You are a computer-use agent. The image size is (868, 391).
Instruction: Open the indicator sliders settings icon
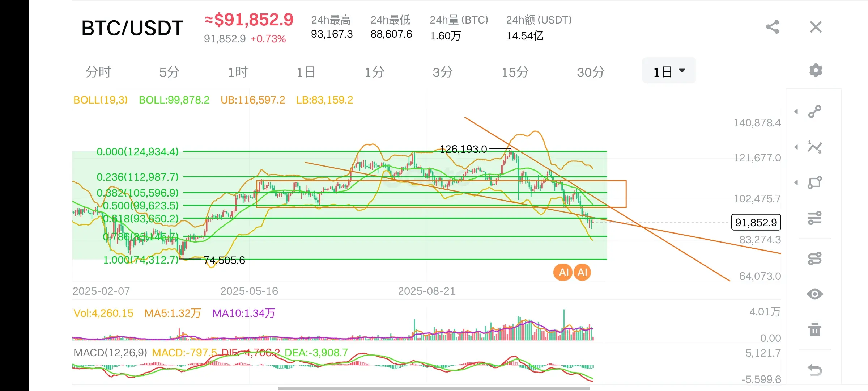[815, 218]
